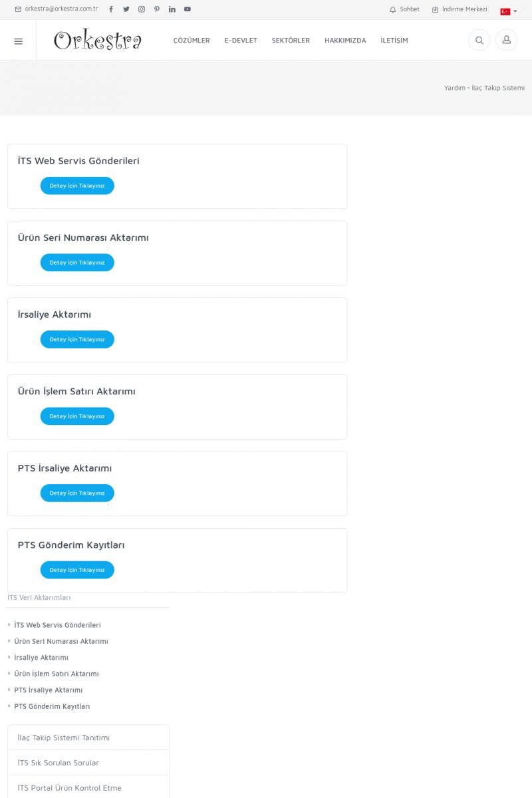Open the user account icon

[x=506, y=41]
